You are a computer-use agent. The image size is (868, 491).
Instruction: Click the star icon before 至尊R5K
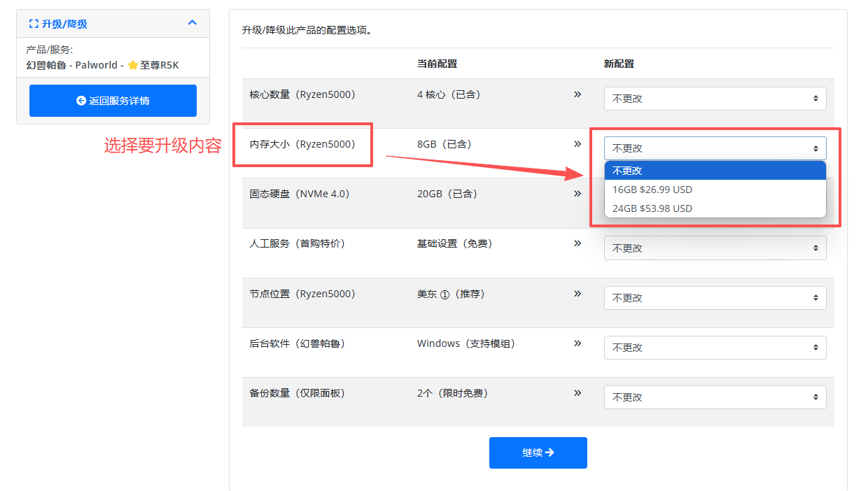pyautogui.click(x=132, y=65)
